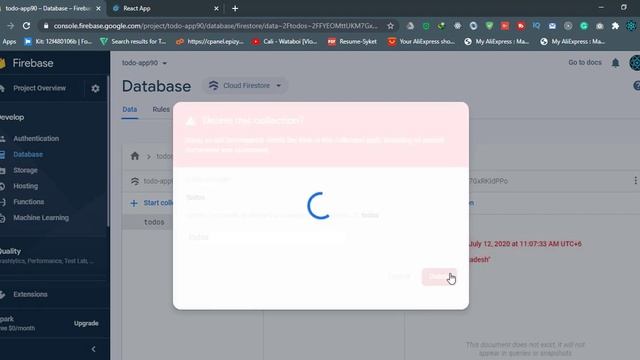Open Extensions in the sidebar

coord(30,294)
